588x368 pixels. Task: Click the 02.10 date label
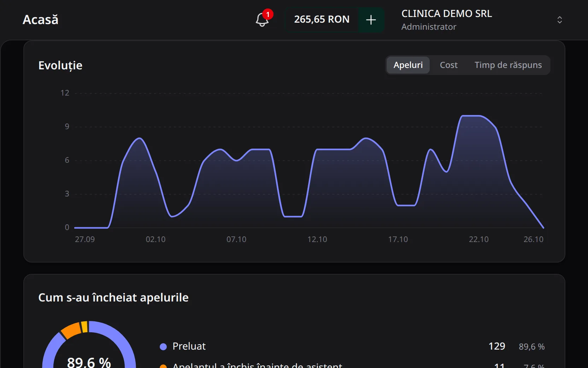[155, 240]
